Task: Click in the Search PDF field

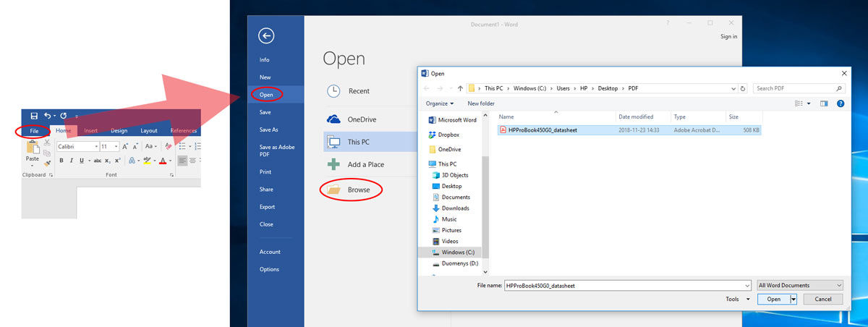Action: 799,88
